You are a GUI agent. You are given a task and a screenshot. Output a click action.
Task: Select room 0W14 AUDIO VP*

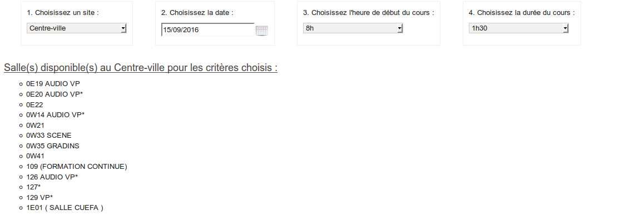56,115
